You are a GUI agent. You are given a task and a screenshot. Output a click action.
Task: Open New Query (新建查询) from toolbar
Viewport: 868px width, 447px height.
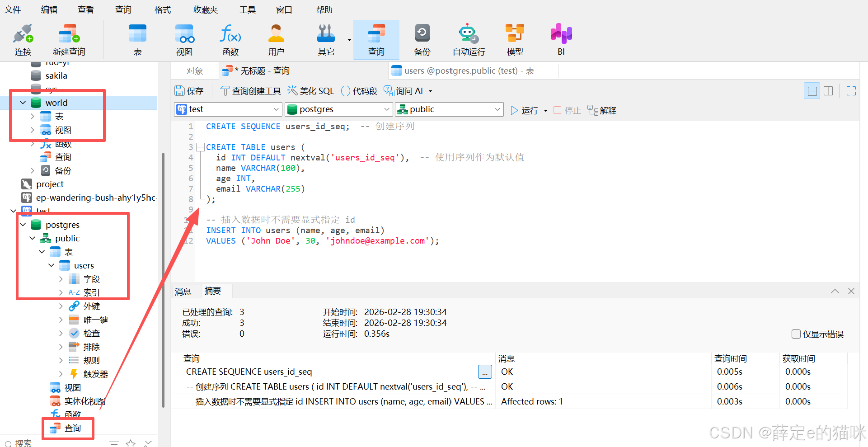coord(69,40)
